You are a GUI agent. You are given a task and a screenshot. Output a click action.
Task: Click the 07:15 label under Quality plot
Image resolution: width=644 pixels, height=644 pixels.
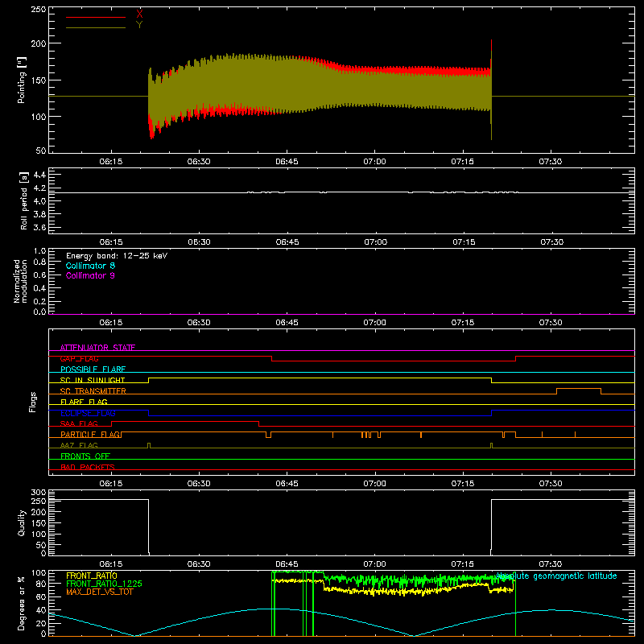pyautogui.click(x=462, y=564)
